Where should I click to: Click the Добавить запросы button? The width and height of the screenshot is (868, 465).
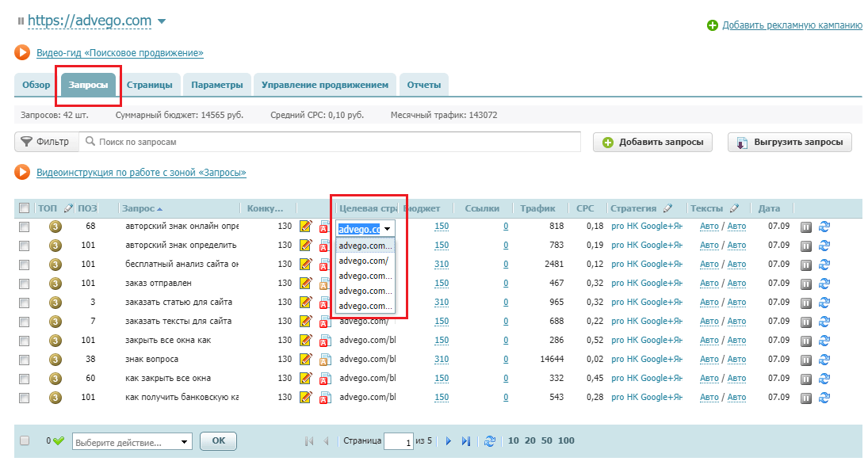click(x=652, y=143)
